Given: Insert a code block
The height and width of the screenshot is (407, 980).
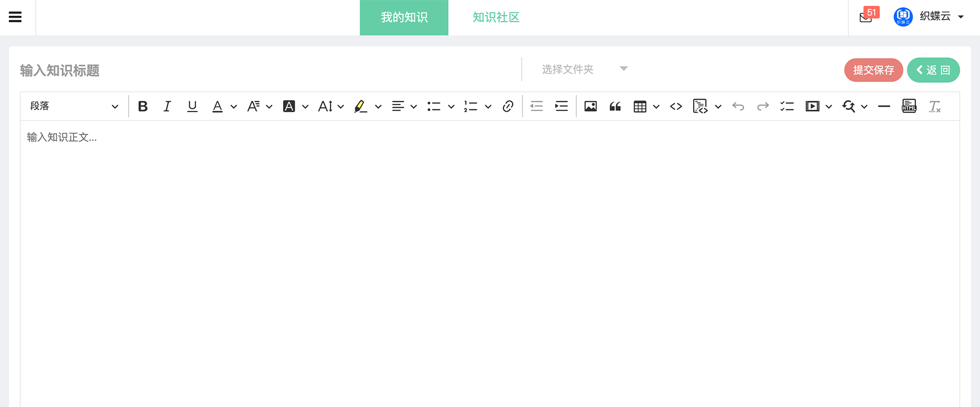Looking at the screenshot, I should click(x=700, y=106).
